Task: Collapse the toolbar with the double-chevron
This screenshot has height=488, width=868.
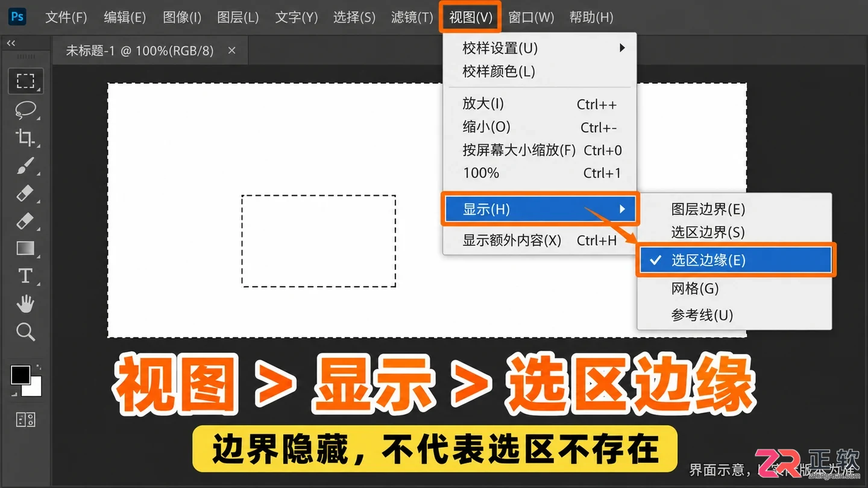Action: [x=11, y=43]
